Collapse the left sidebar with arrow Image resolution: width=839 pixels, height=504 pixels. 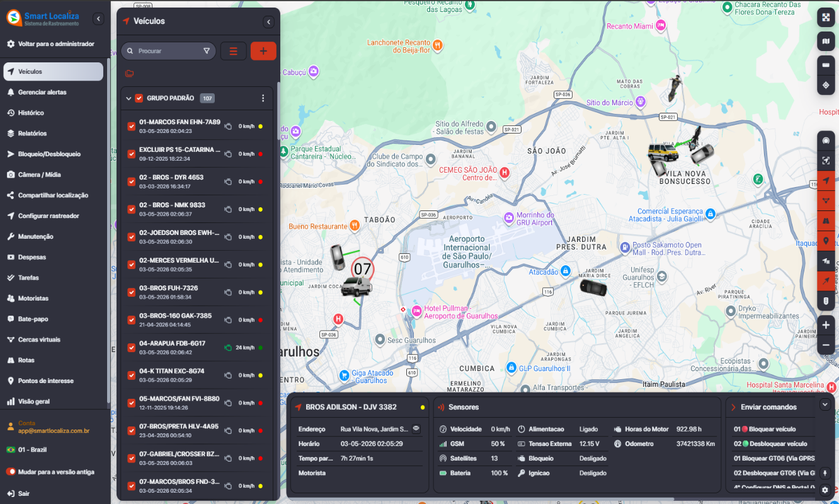coord(98,19)
